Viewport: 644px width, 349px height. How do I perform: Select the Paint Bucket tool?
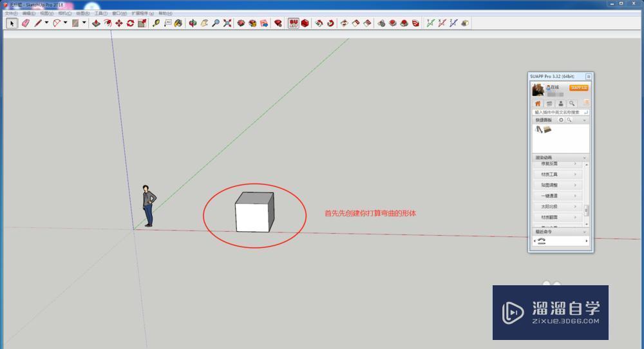click(x=178, y=23)
